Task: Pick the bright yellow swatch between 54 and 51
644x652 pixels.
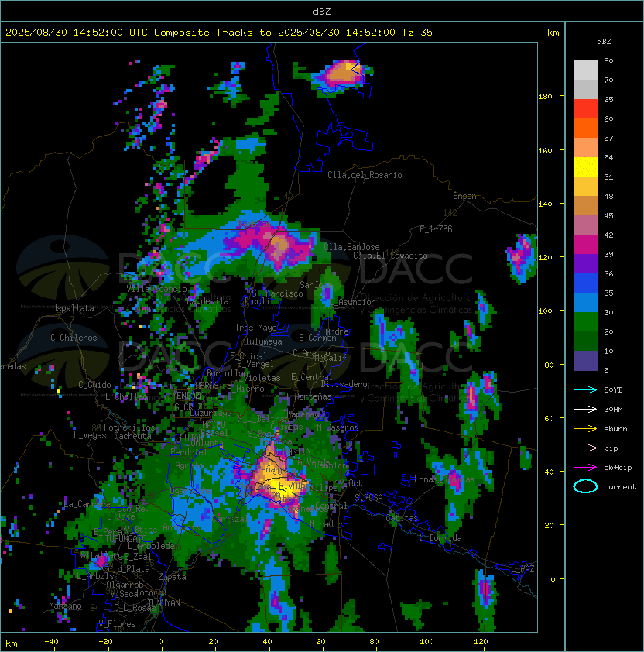Action: pos(585,166)
